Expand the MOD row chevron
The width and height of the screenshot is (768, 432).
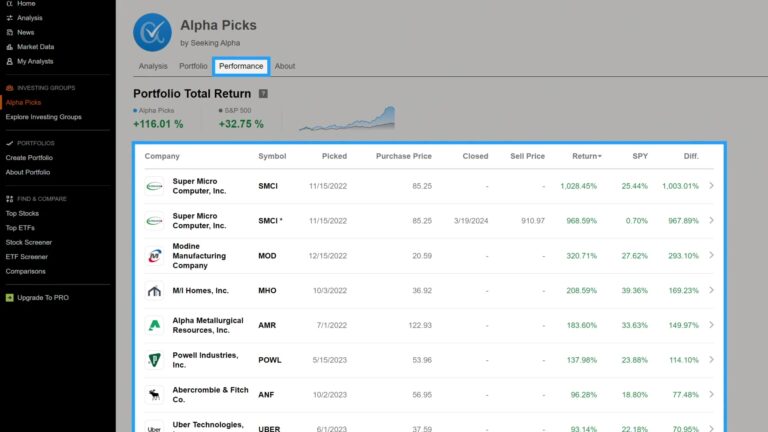point(711,255)
